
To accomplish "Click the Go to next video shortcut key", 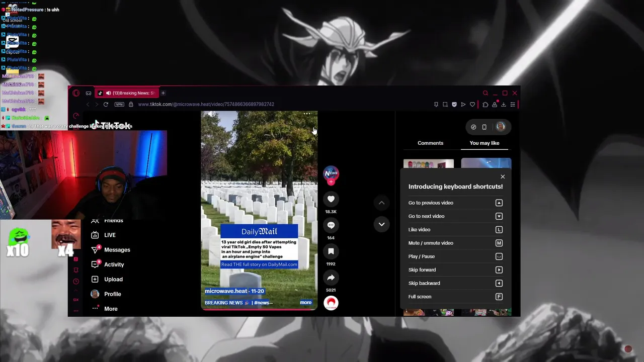I will click(x=499, y=216).
